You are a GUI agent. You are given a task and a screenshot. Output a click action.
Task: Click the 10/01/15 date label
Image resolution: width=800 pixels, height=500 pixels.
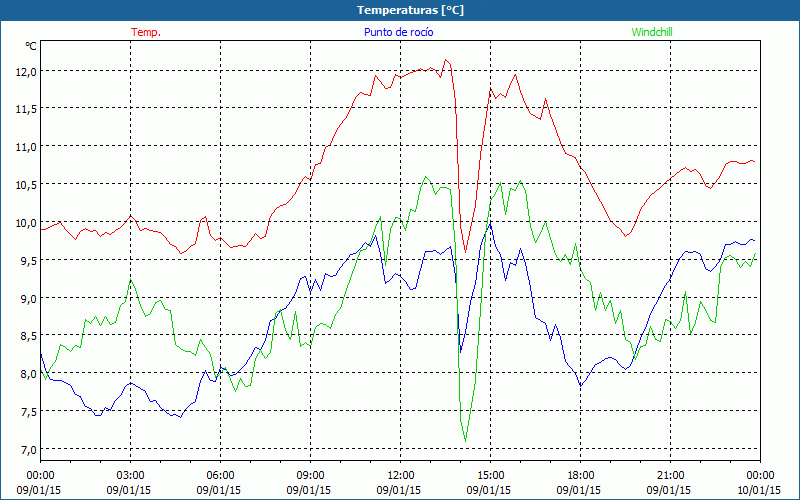click(x=759, y=490)
